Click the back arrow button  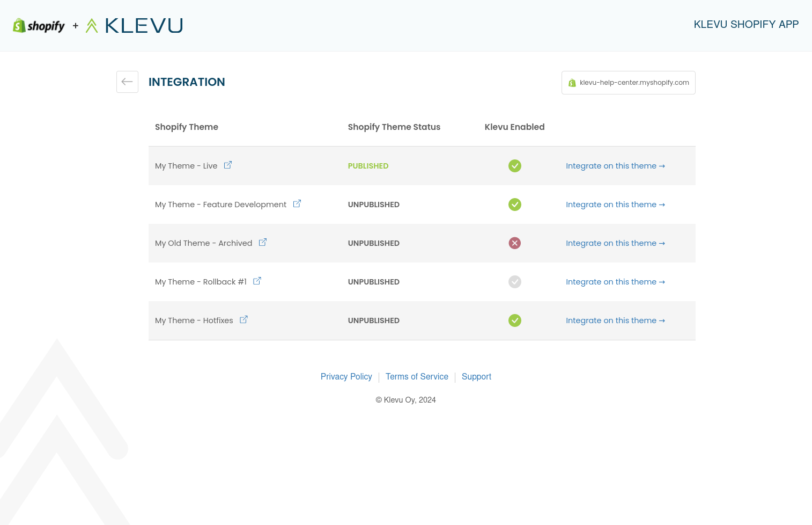tap(127, 82)
